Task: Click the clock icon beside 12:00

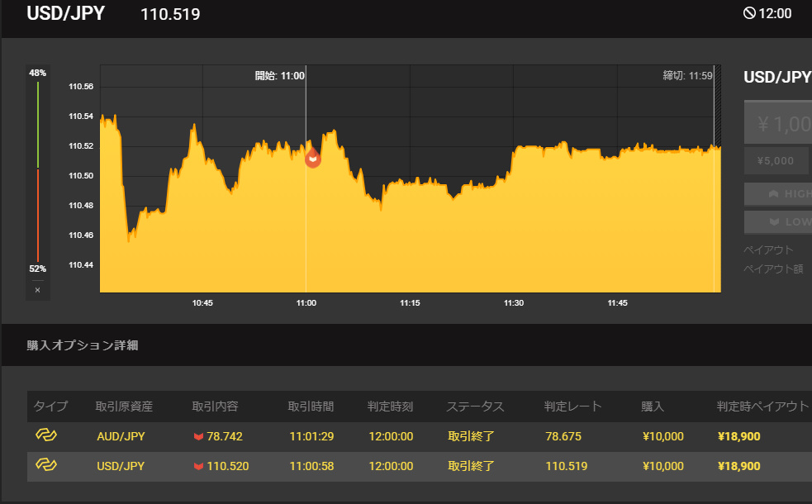Action: pyautogui.click(x=750, y=13)
